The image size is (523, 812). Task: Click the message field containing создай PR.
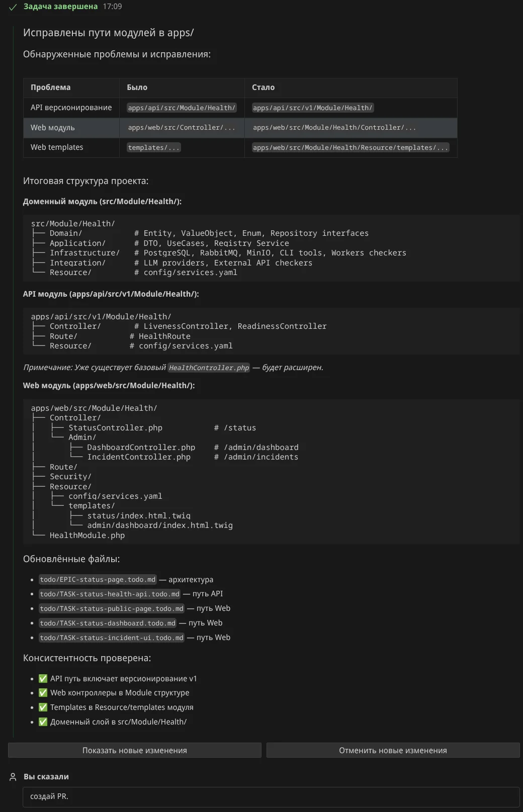[x=271, y=796]
